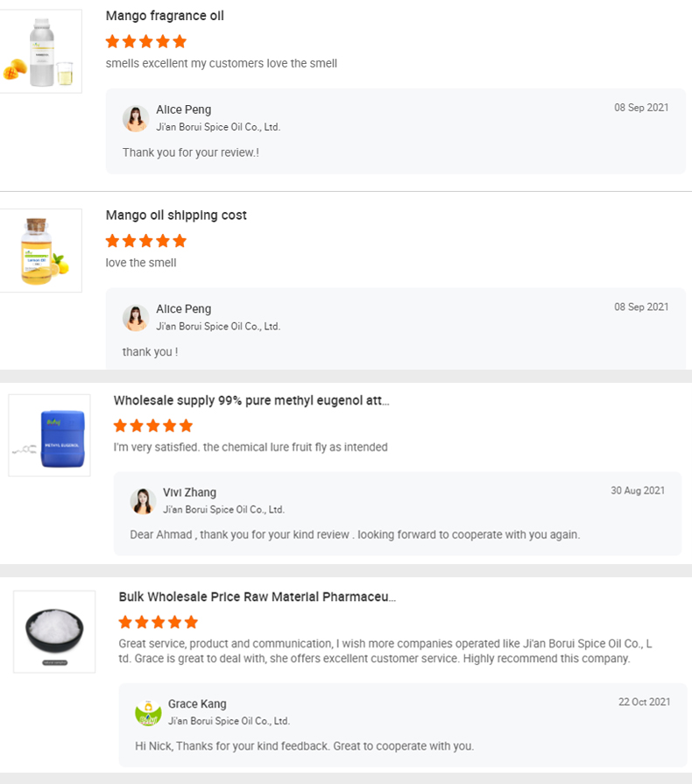
Task: Click Ji'an Borui Spice Oil under Grace Kang
Action: 229,721
